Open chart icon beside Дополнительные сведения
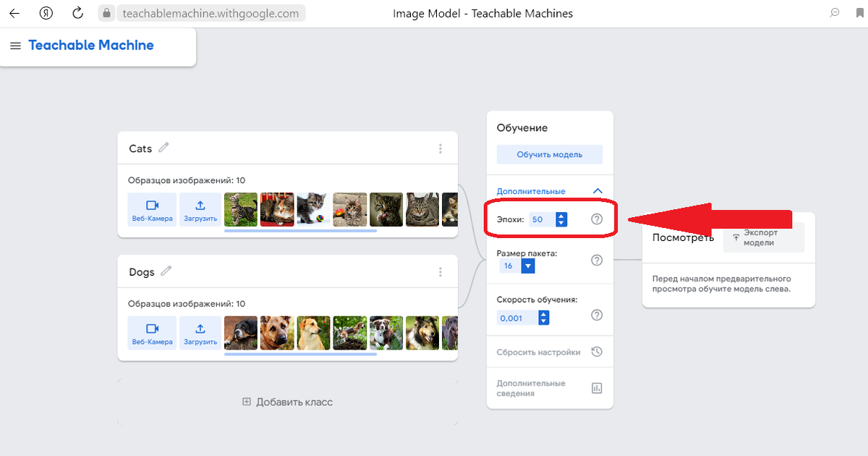Viewport: 868px width, 456px height. point(597,388)
